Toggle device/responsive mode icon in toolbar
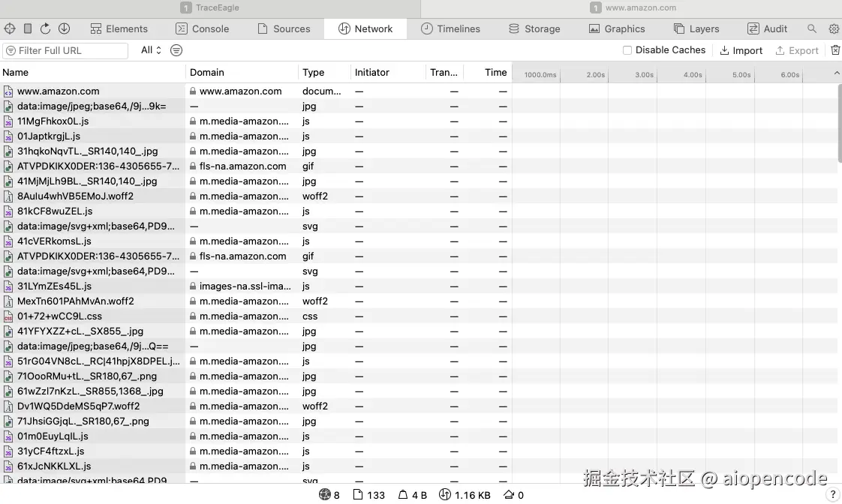Image resolution: width=842 pixels, height=504 pixels. [x=27, y=28]
